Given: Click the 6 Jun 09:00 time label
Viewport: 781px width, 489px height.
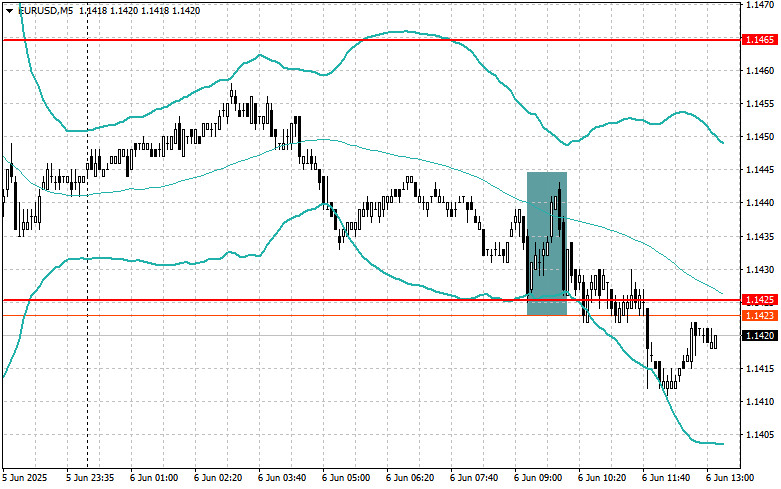Looking at the screenshot, I should coord(538,478).
